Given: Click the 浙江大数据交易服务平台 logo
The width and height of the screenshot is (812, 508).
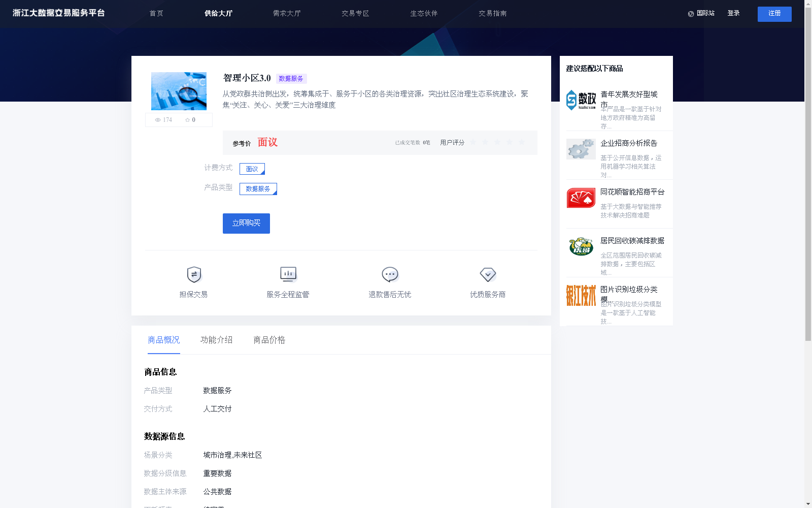Looking at the screenshot, I should coord(59,13).
